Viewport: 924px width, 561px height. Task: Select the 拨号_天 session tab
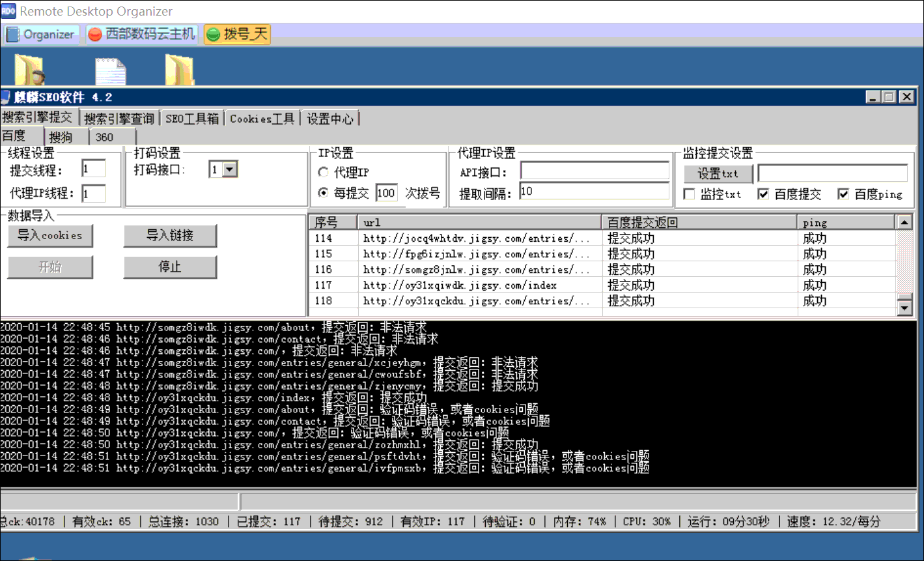click(237, 35)
